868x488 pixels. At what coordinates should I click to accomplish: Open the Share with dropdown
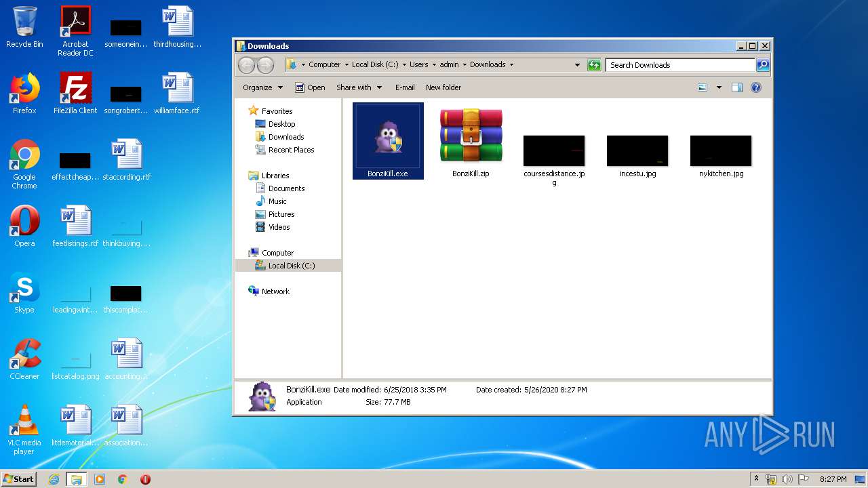point(359,87)
